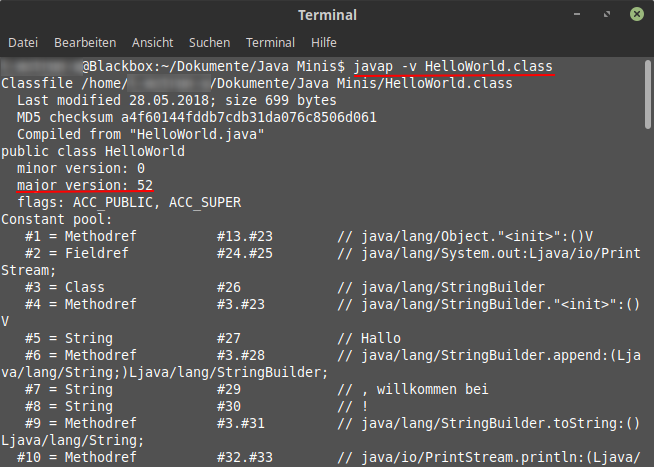Open the Suchen menu
Screen dimensions: 654x467
coord(209,43)
